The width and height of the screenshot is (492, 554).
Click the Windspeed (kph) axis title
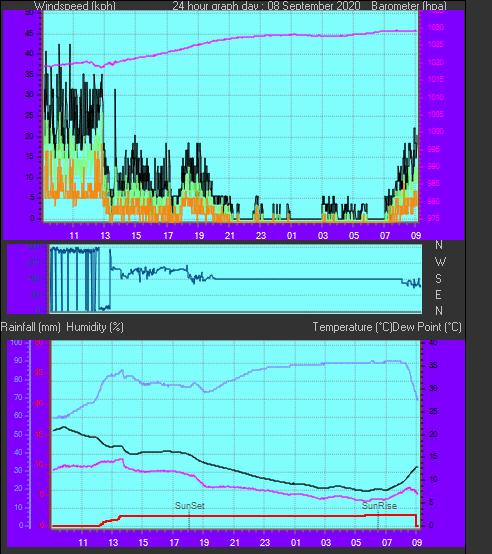point(75,6)
